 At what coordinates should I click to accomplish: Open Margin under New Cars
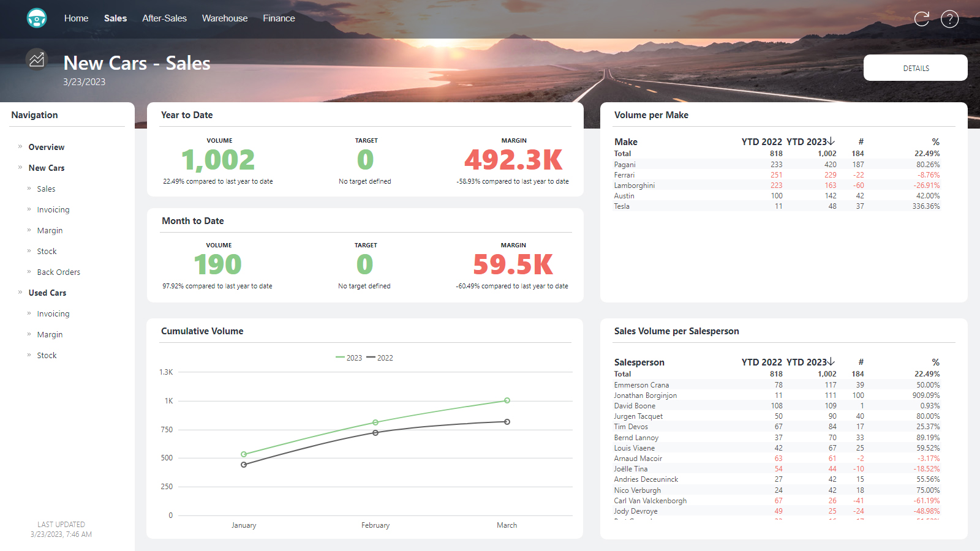click(x=50, y=230)
